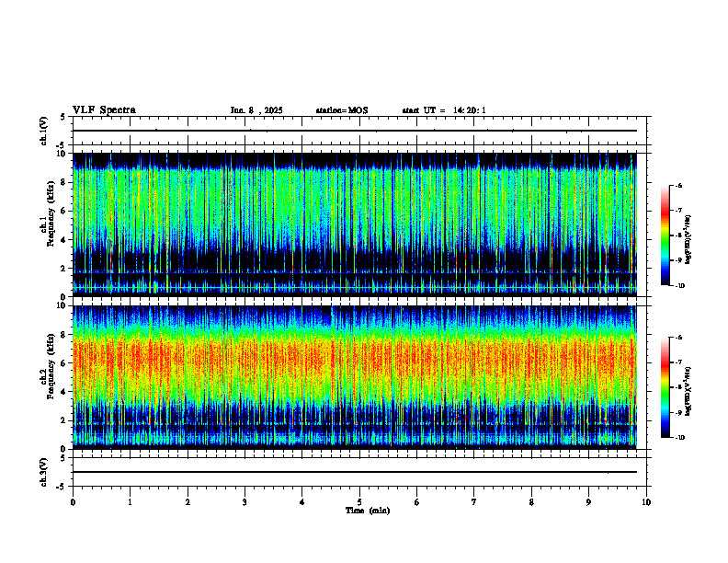The image size is (728, 563).
Task: Click the "-7" label on the ch.2 colorbar
Action: tap(678, 362)
